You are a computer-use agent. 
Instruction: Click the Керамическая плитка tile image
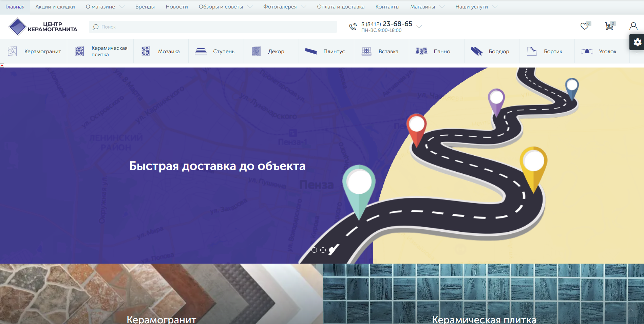coord(483,293)
